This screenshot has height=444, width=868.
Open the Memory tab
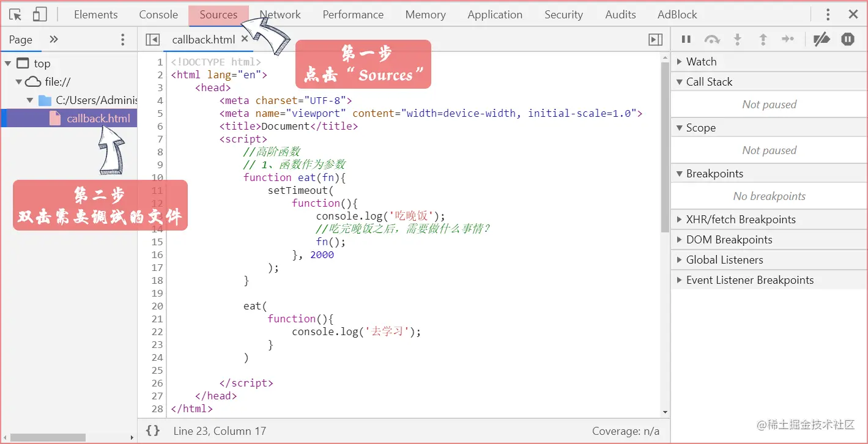pos(425,15)
